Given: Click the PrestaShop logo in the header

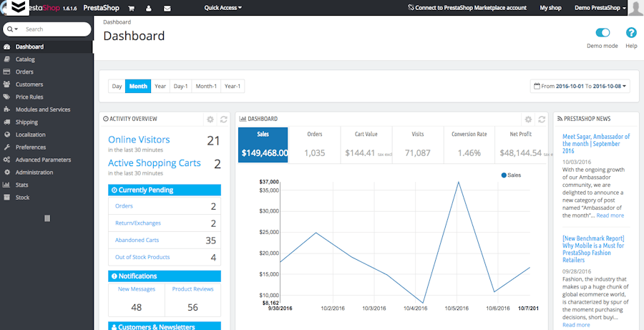Looking at the screenshot, I should (x=31, y=8).
